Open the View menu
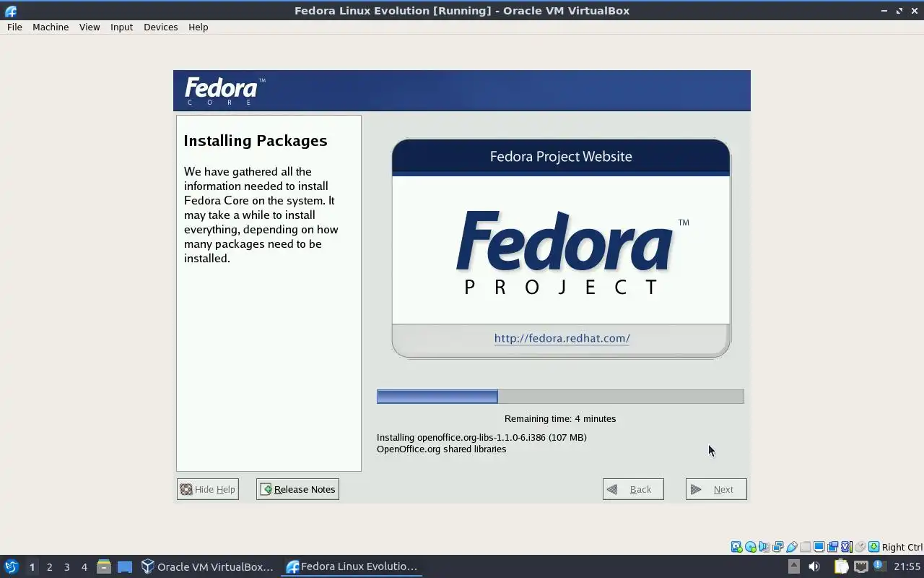 point(90,27)
